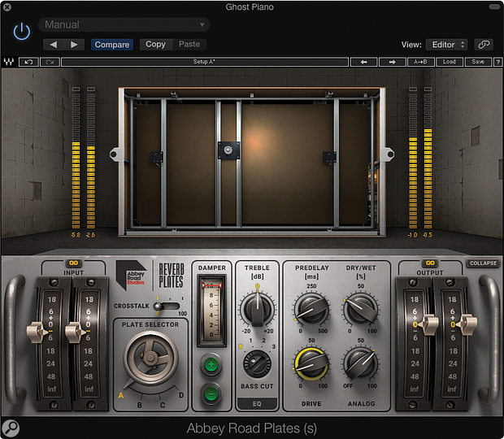This screenshot has height=439, width=504.
Task: Click the Dry/Wet knob
Action: click(361, 310)
